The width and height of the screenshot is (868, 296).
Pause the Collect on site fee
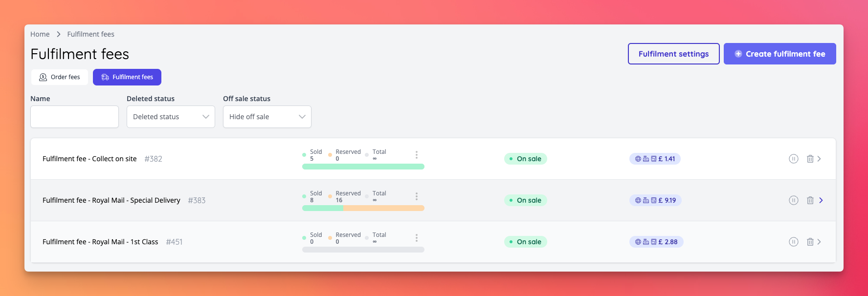794,159
